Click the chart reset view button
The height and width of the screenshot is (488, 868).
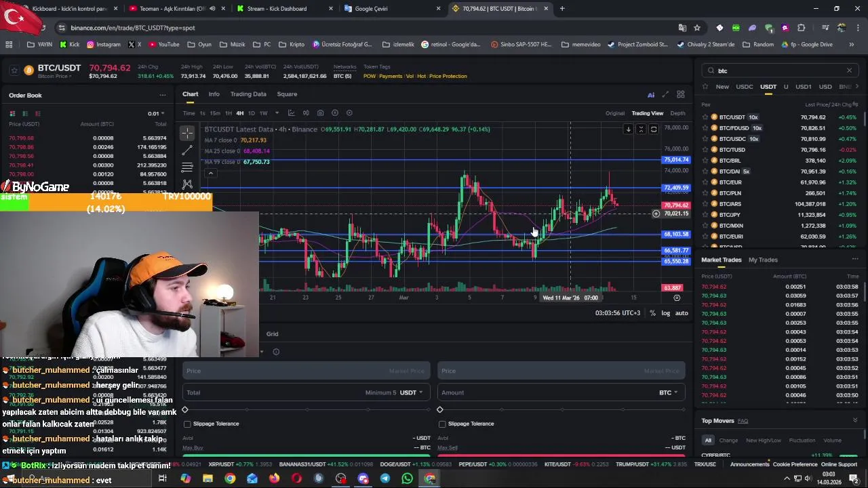pos(654,129)
